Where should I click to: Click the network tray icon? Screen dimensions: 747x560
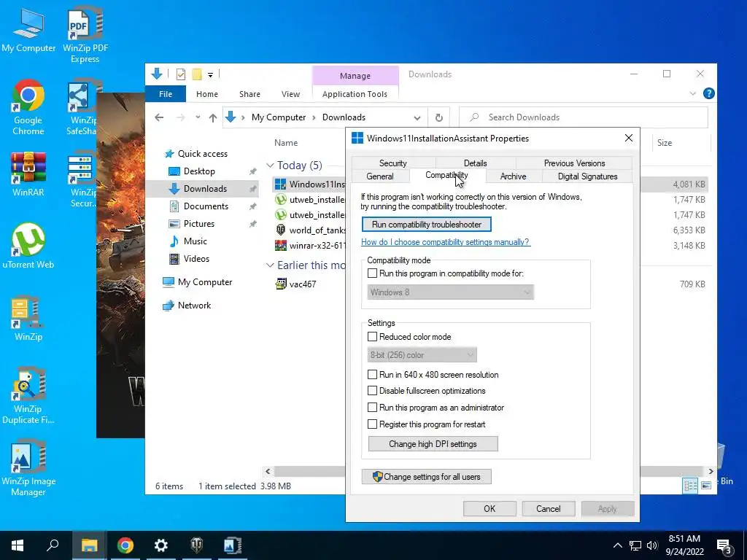pyautogui.click(x=635, y=545)
